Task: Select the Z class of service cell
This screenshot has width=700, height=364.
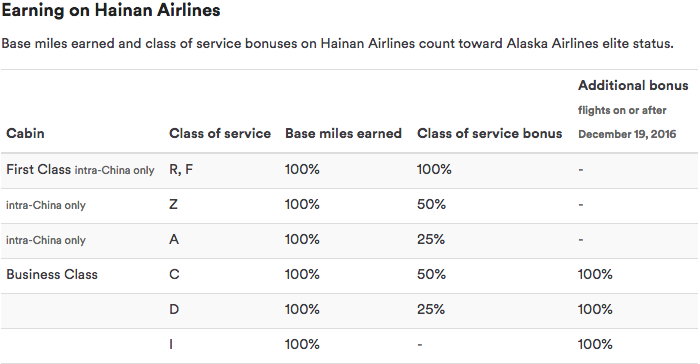Action: pos(173,205)
